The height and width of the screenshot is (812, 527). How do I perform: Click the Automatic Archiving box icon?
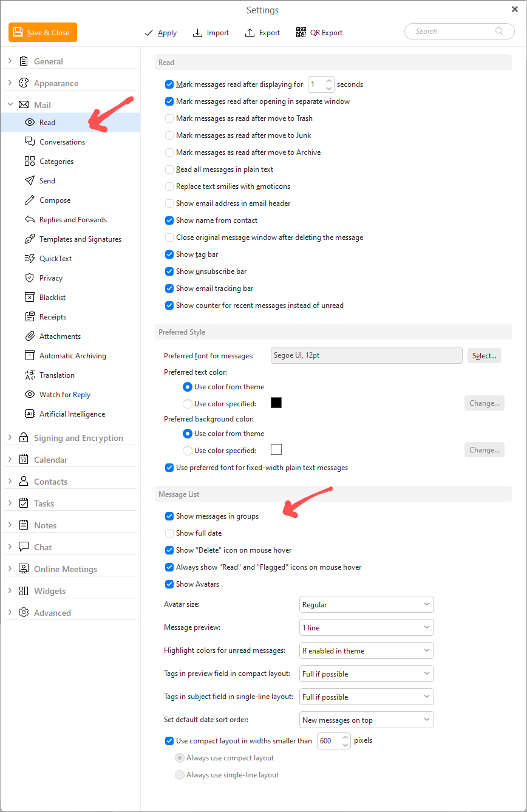(29, 355)
